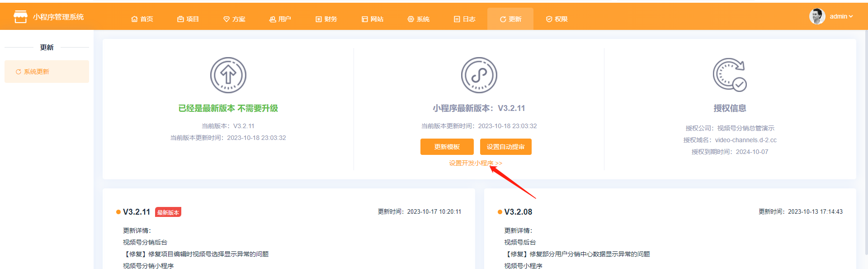Click the 授权域名 video-channels.d-2.cc text
The height and width of the screenshot is (269, 868).
pyautogui.click(x=730, y=140)
